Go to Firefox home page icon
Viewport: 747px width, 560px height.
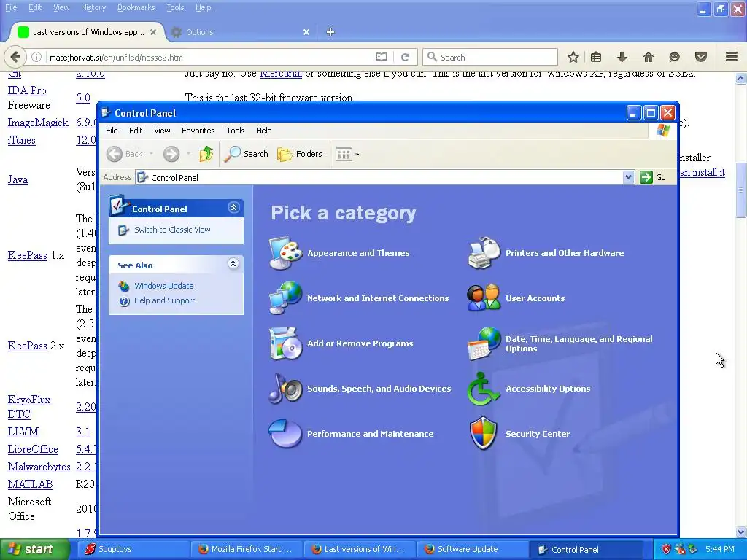[649, 57]
